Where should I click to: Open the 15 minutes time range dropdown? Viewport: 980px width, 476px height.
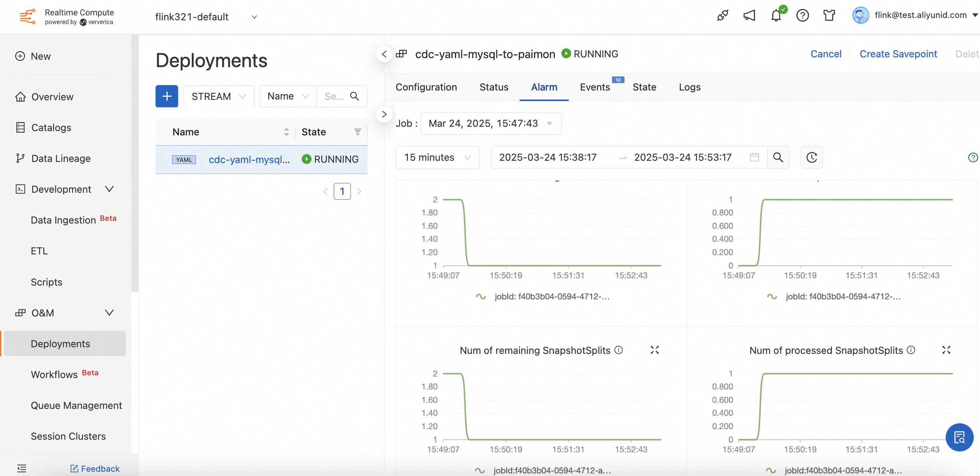click(437, 157)
